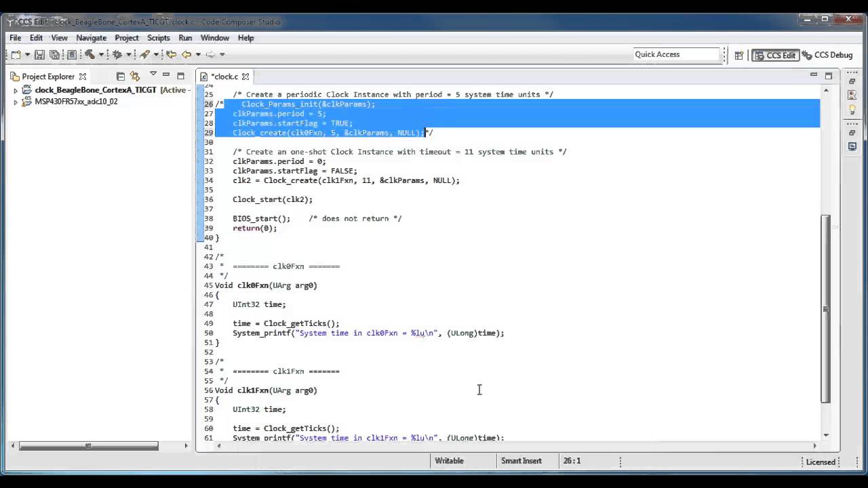Click the vertical editor scrollbar thumb
The height and width of the screenshot is (488, 868).
click(825, 308)
